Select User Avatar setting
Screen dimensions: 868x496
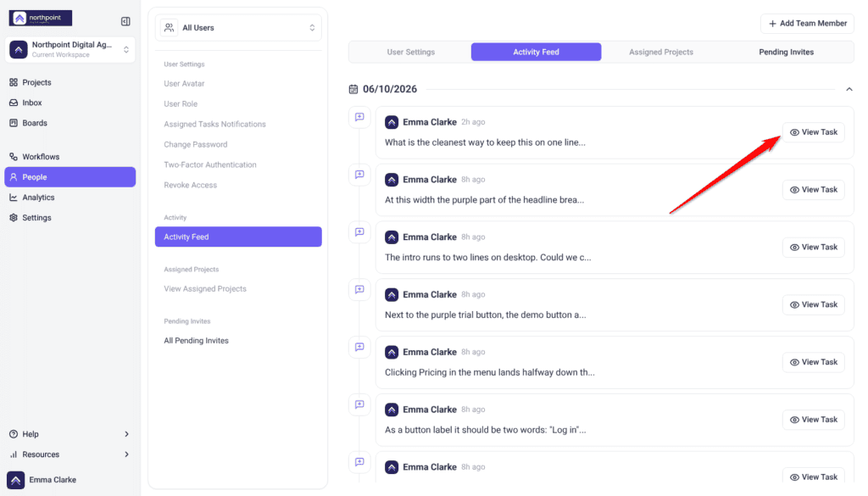pos(184,84)
